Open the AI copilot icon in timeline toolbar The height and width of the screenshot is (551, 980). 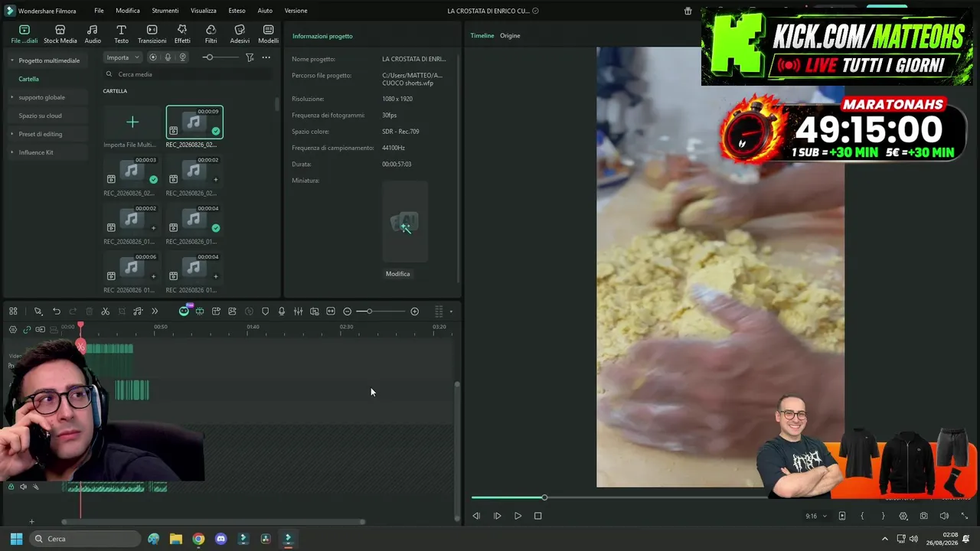point(184,311)
